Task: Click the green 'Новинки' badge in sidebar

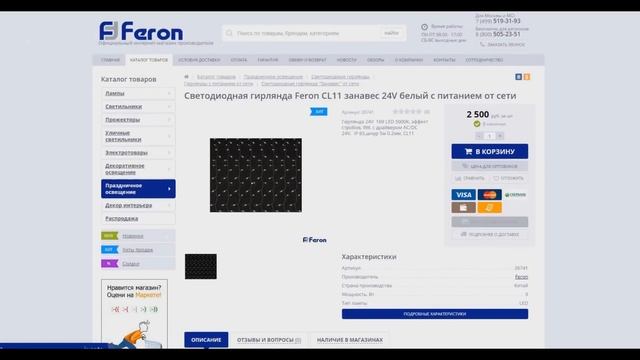Action: tap(109, 236)
